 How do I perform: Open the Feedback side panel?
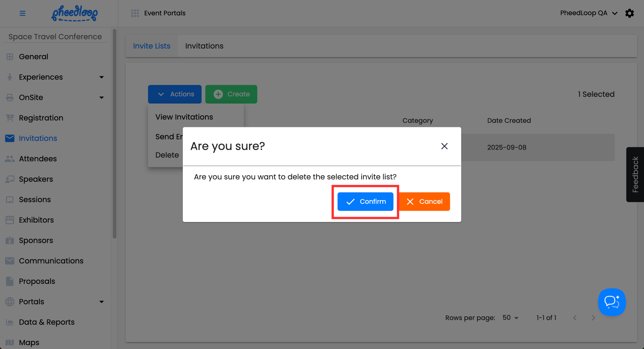(x=635, y=174)
